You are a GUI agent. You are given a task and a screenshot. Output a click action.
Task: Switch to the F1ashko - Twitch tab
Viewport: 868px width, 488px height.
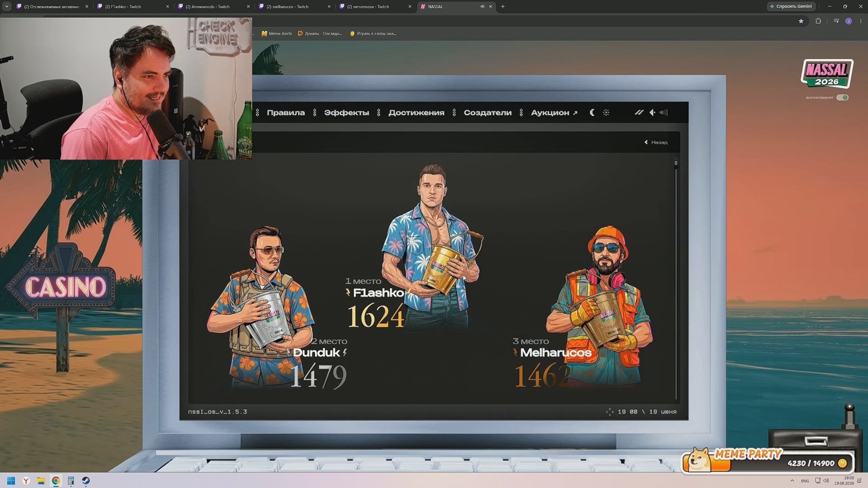(x=133, y=6)
